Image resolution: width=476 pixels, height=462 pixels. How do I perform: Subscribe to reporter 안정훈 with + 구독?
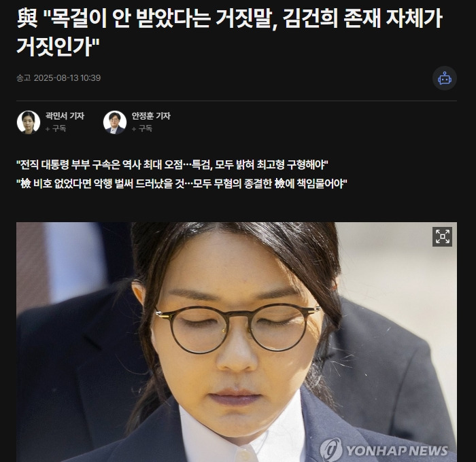click(x=141, y=128)
